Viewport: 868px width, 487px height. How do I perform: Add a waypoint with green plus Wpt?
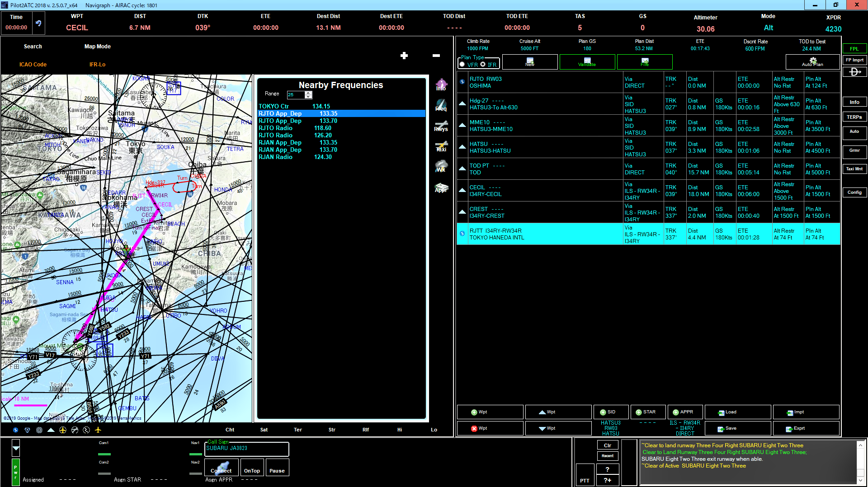click(490, 412)
